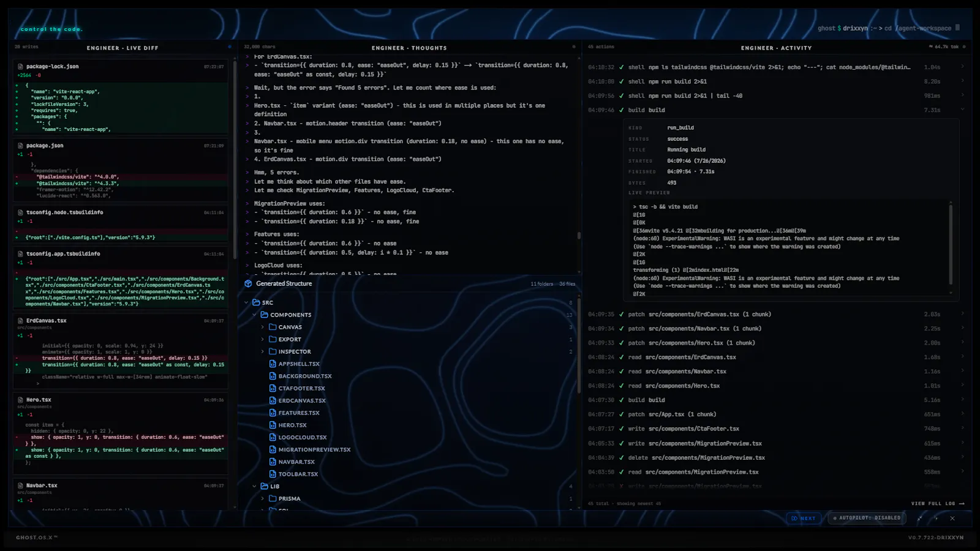Click the Thoughts panel vertical scrollbar

[579, 235]
